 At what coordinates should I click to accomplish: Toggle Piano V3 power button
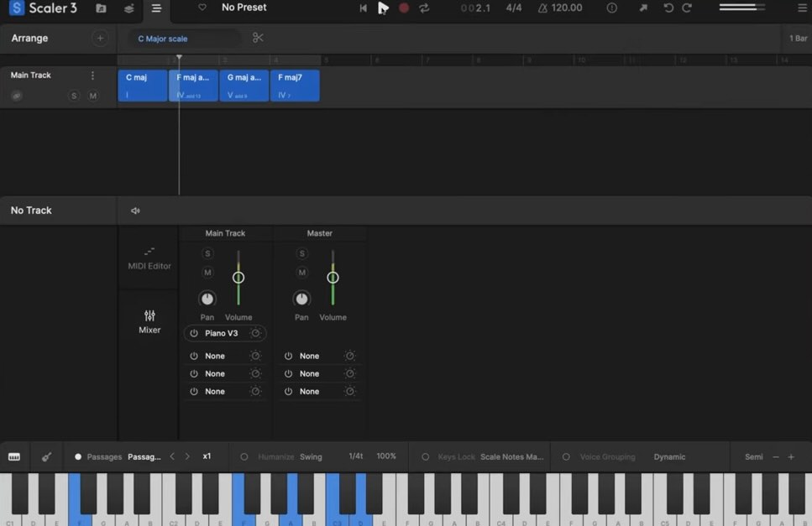pos(194,333)
